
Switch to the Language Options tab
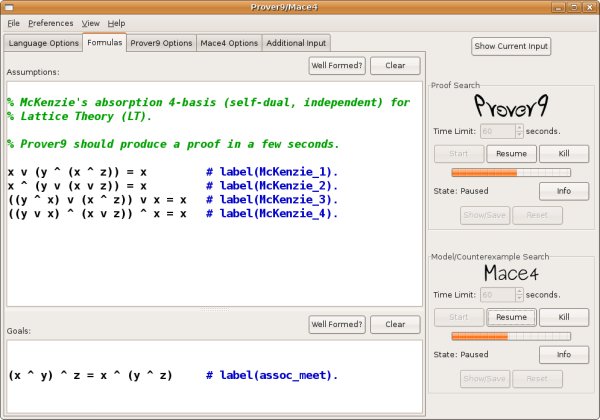point(43,43)
